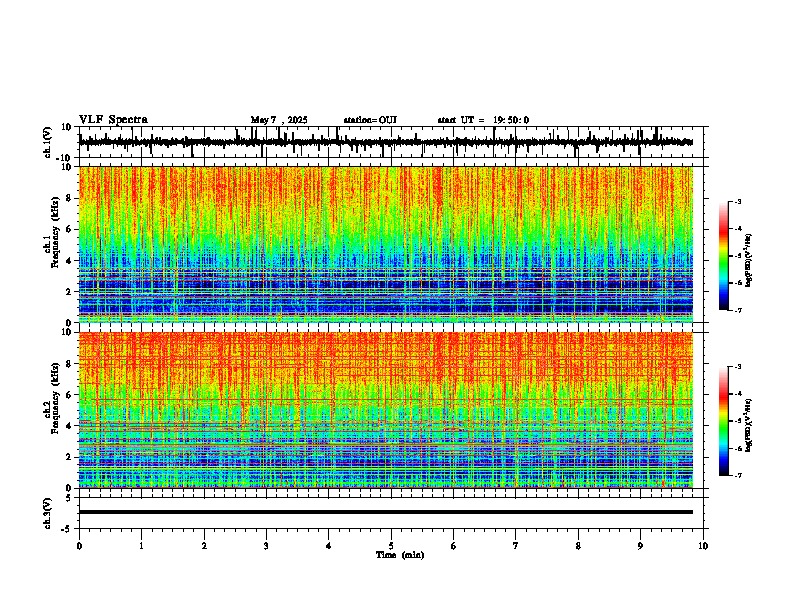Click the '9' tick label on time axis

640,546
